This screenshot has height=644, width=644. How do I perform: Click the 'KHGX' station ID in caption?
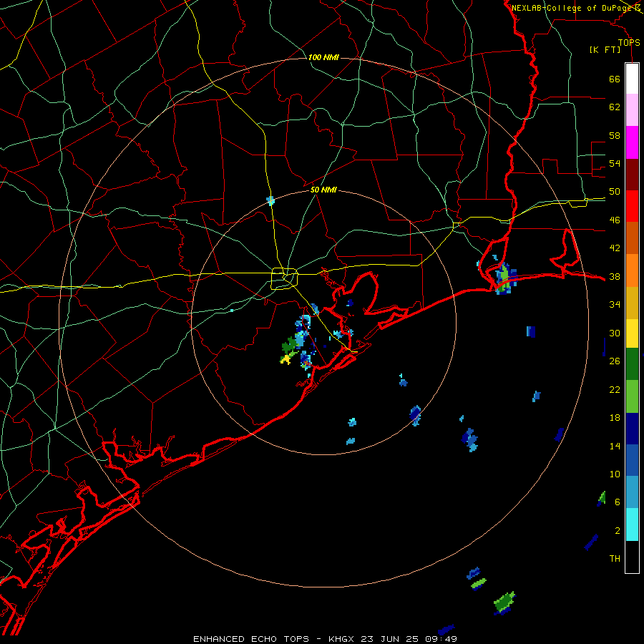(341, 639)
